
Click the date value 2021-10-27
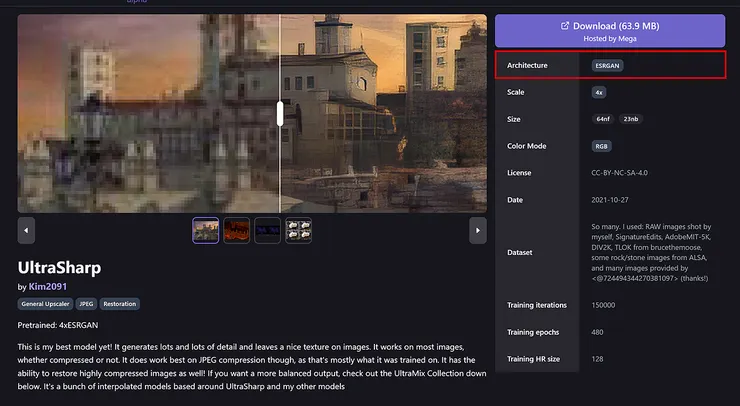tap(610, 200)
